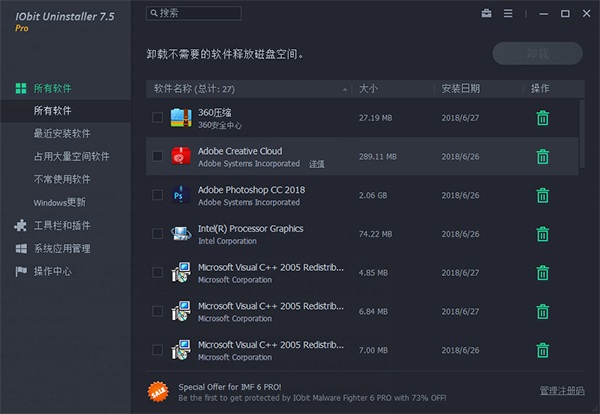Click the orange SALE badge icon

[x=158, y=392]
